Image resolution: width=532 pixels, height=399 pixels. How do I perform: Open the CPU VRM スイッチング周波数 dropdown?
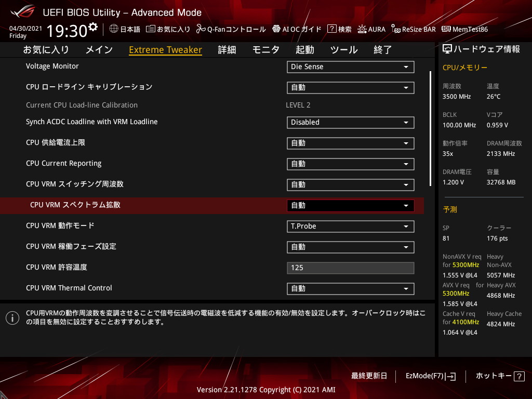(351, 185)
